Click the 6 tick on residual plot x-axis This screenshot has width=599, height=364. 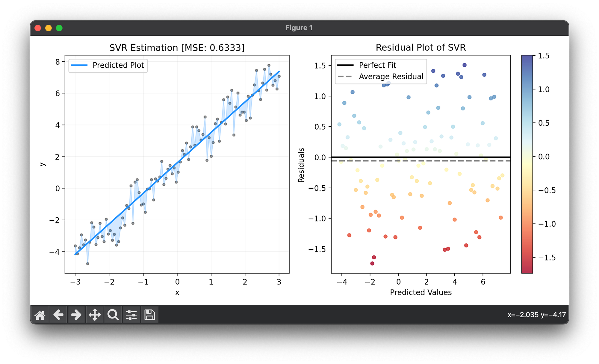(x=483, y=282)
